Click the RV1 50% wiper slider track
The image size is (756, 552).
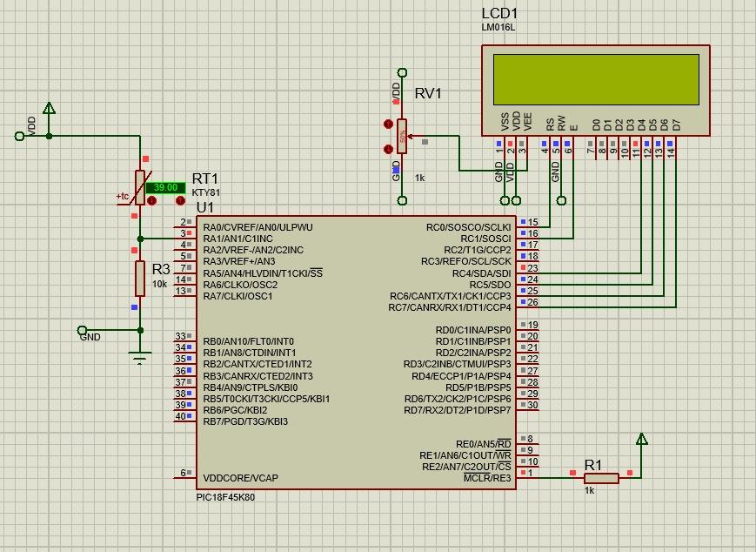(x=403, y=136)
